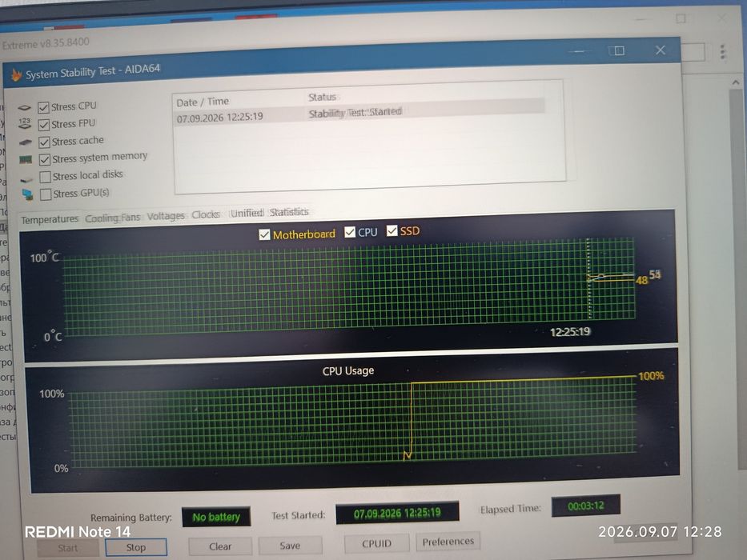Click the Save button
Screen dimensions: 747x560
pyautogui.click(x=290, y=546)
